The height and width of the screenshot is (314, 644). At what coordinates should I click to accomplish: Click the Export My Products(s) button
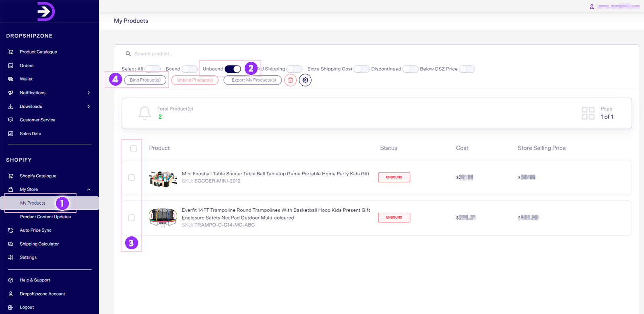(x=253, y=80)
